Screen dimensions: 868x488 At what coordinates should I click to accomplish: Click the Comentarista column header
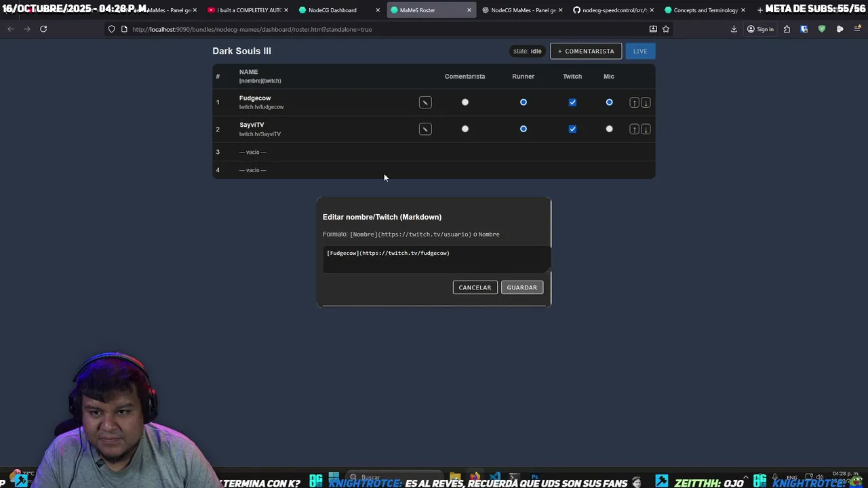465,77
